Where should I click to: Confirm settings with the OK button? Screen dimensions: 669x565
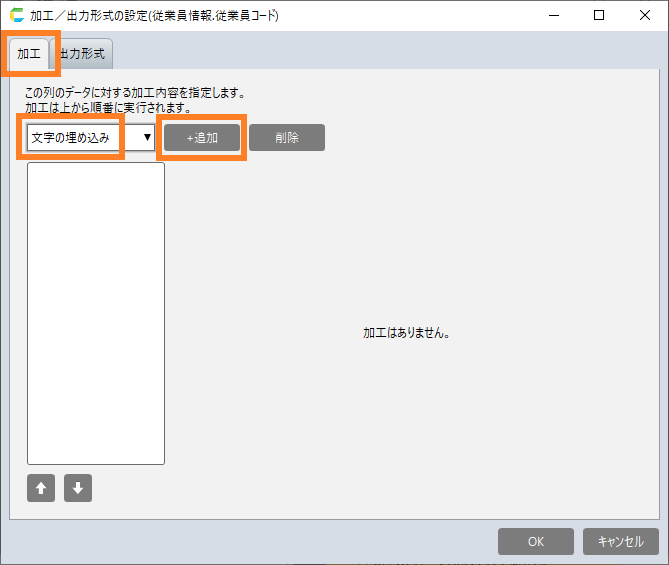click(536, 541)
